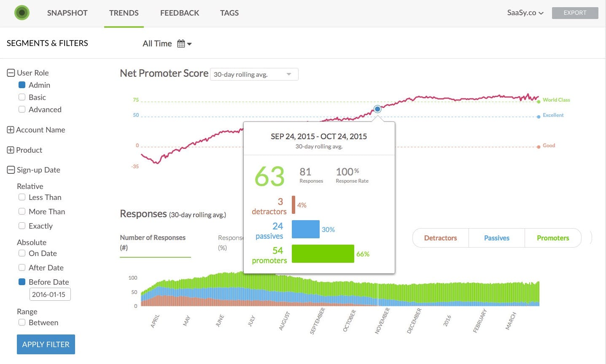Toggle the Detractors series button
The width and height of the screenshot is (606, 364).
(441, 238)
